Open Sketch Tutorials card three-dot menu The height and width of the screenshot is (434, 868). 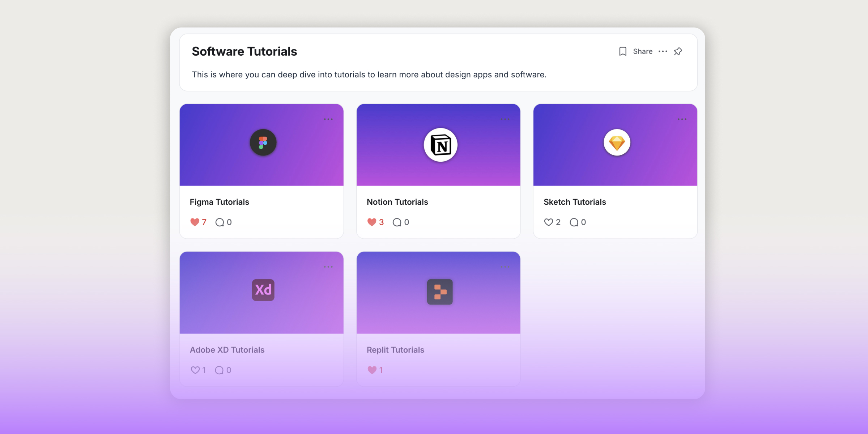pyautogui.click(x=682, y=119)
